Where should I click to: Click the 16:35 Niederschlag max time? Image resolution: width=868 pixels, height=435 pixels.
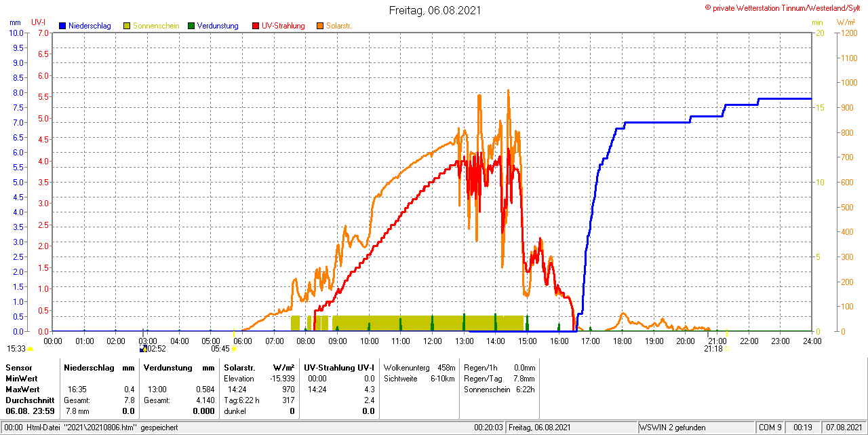(77, 390)
